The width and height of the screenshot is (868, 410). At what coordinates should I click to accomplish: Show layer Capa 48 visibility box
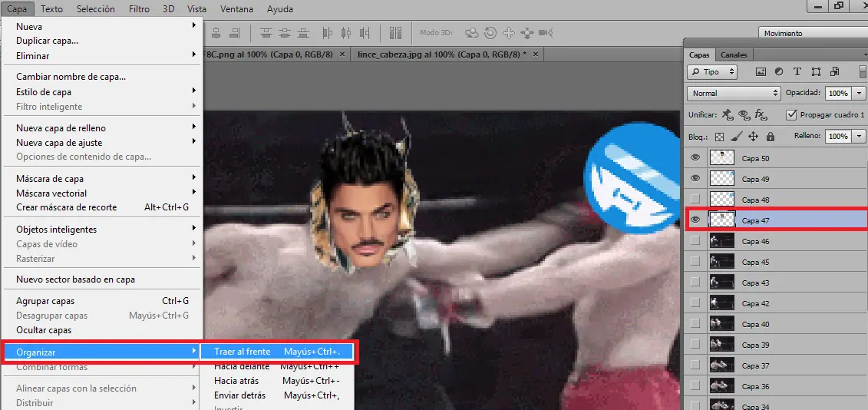pyautogui.click(x=696, y=200)
